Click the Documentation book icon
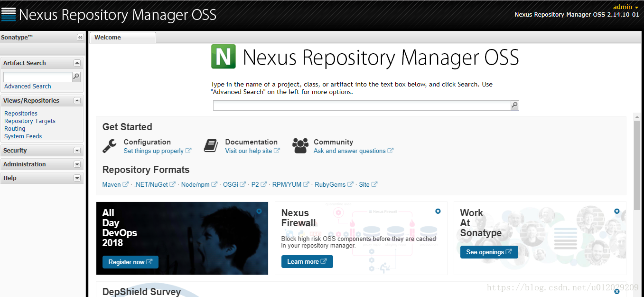Viewport: 644px width, 297px height. (211, 146)
